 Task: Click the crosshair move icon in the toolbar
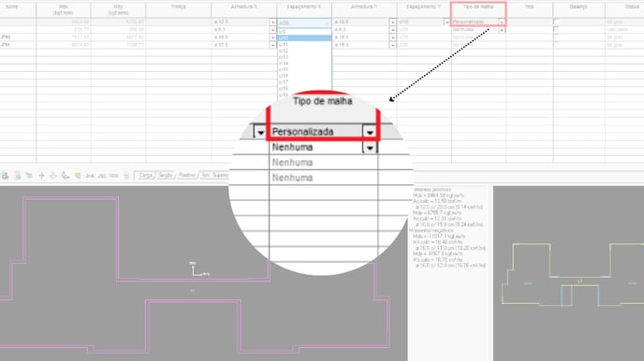click(x=41, y=176)
